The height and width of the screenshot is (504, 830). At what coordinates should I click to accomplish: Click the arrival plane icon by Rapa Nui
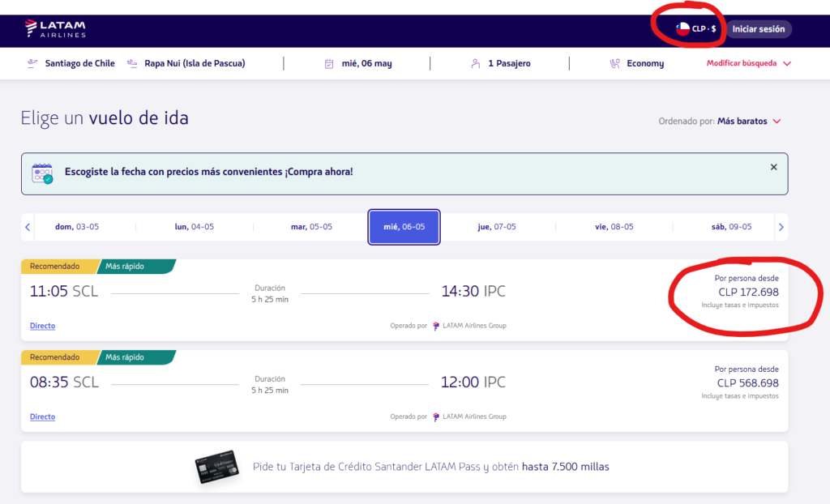tap(132, 64)
